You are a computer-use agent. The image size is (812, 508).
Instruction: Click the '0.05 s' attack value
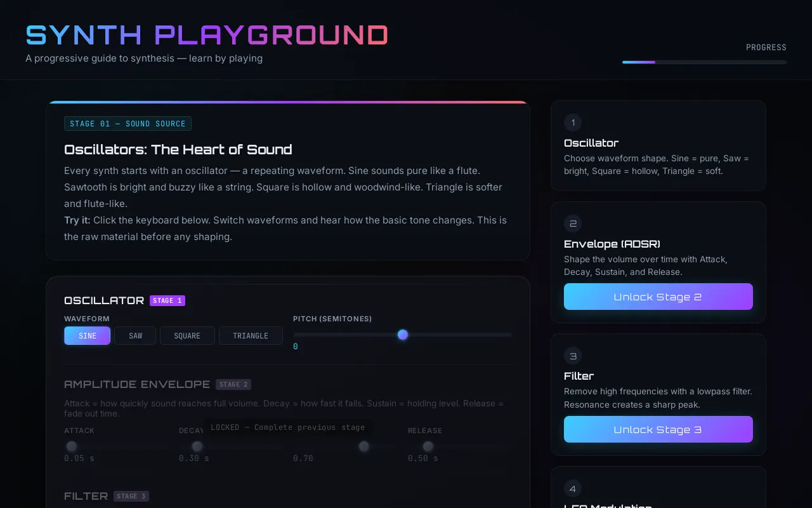79,458
